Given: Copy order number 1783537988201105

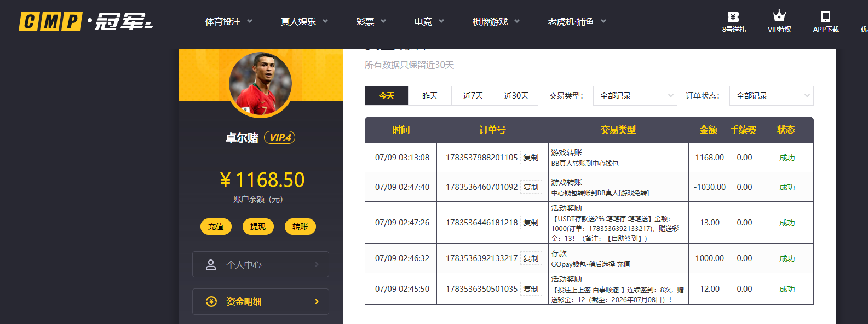Looking at the screenshot, I should (x=531, y=158).
